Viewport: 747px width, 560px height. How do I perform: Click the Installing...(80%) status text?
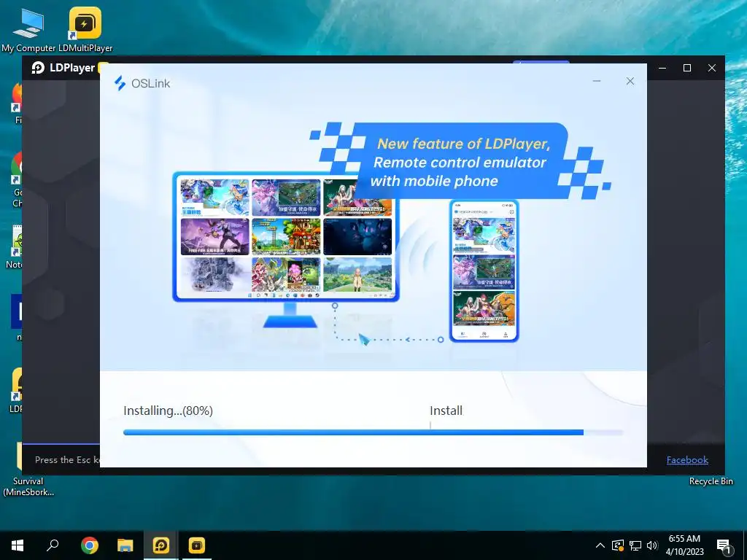[169, 411]
